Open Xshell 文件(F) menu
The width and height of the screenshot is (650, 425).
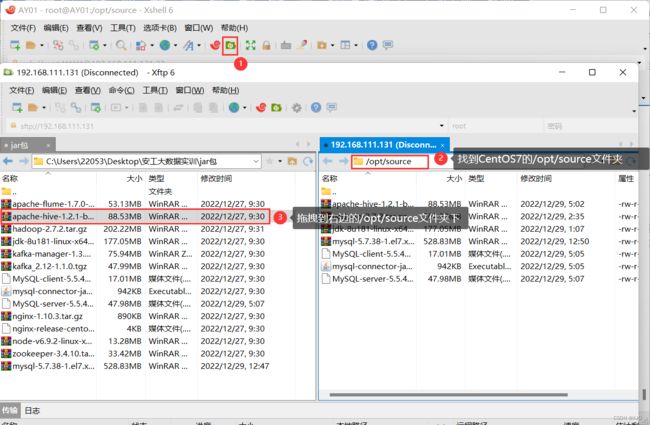pos(23,28)
